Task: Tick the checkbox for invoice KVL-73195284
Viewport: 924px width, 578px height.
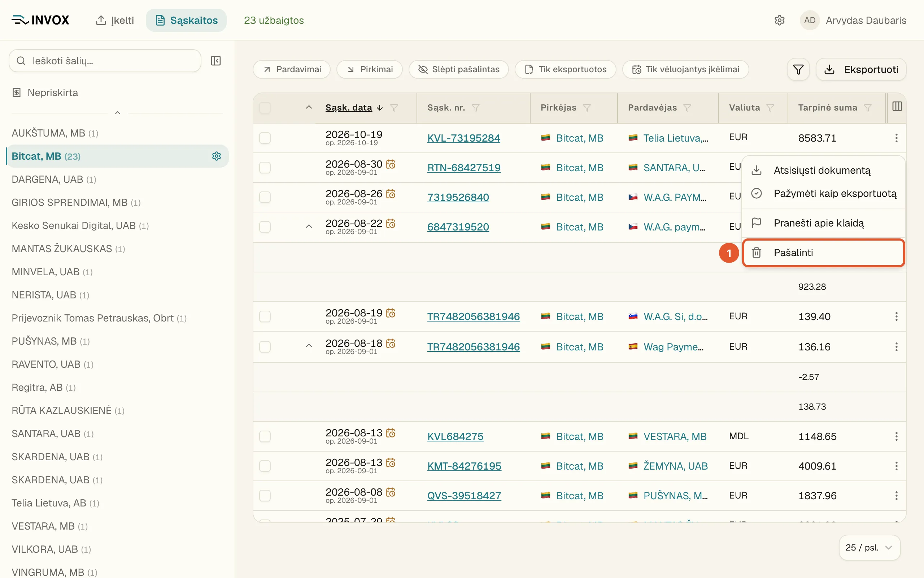Action: [265, 138]
